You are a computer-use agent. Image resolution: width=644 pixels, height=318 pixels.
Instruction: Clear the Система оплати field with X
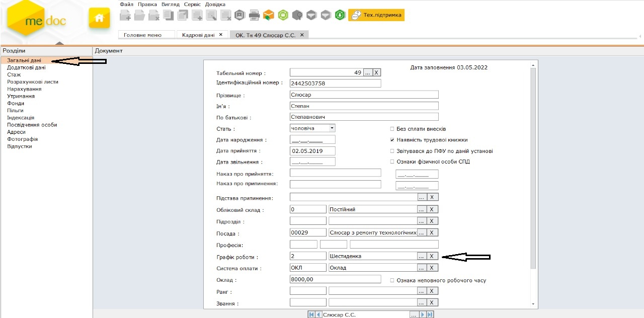pyautogui.click(x=432, y=268)
